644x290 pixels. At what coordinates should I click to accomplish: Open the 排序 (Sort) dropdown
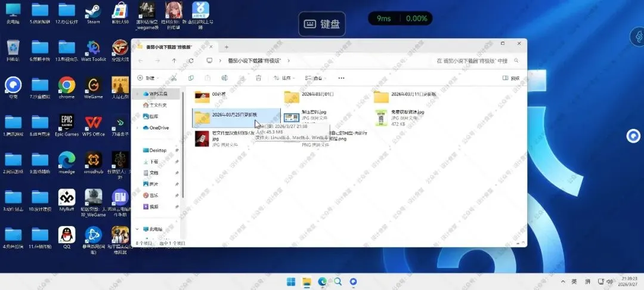[284, 78]
